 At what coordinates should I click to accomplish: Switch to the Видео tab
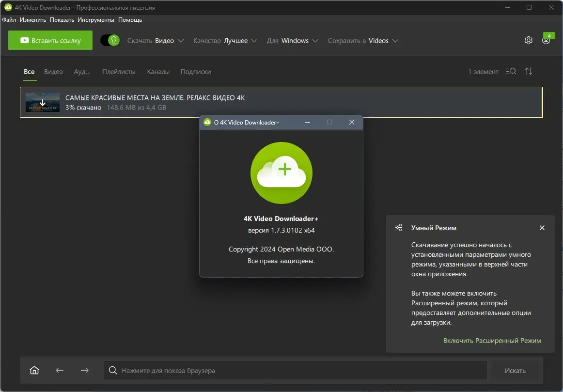pos(53,71)
